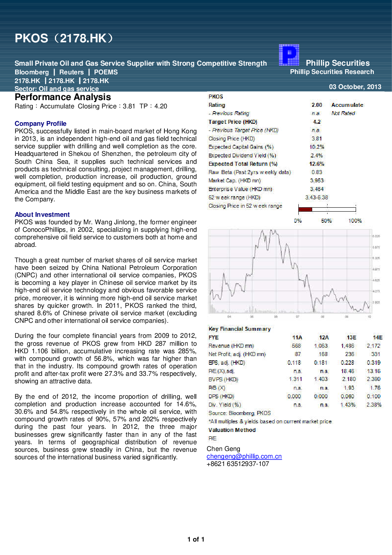
Task: Click the 52 week range progress bar
Action: coord(327,209)
